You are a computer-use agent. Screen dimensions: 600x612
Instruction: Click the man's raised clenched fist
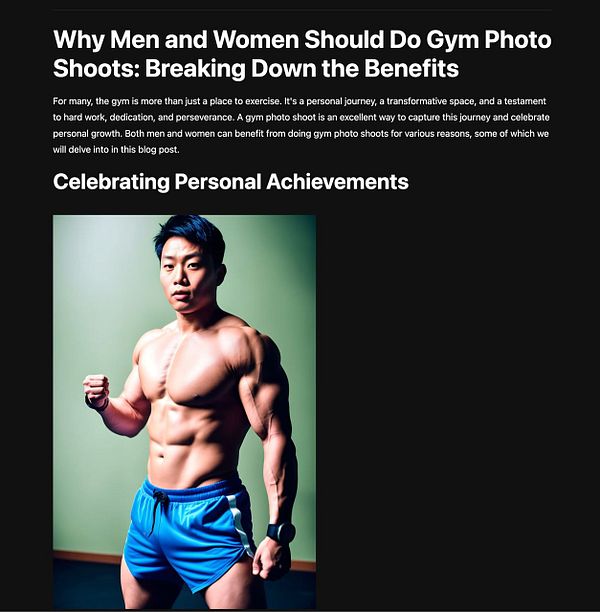pos(96,389)
